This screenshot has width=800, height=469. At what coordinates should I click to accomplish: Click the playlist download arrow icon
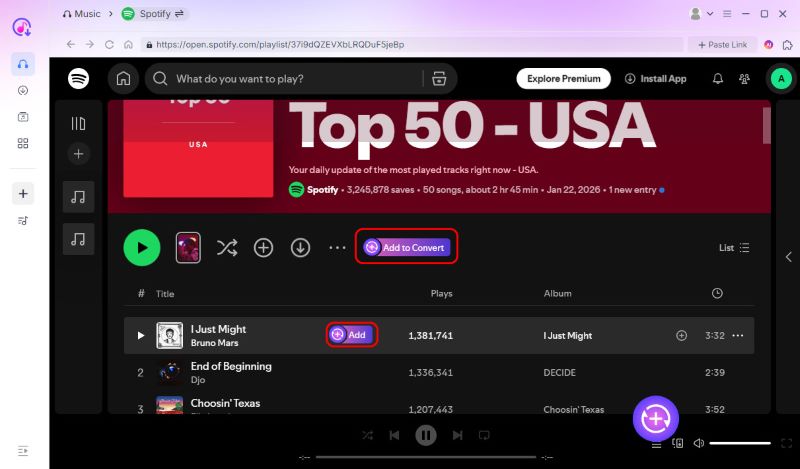[301, 248]
